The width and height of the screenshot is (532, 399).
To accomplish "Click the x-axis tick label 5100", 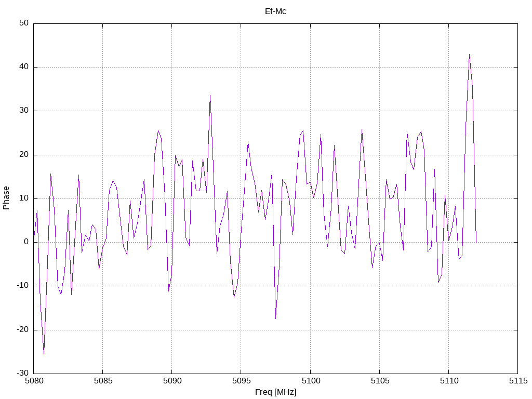I will coord(311,381).
